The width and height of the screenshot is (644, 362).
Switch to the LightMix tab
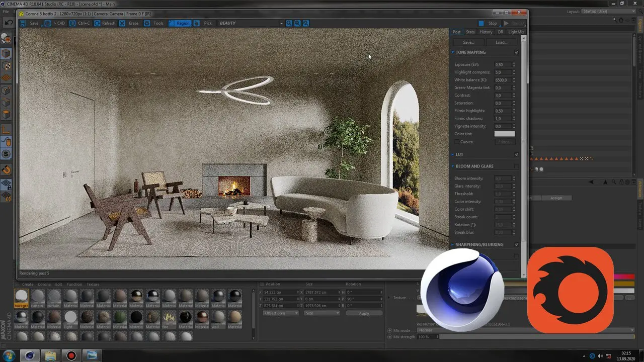tap(516, 32)
